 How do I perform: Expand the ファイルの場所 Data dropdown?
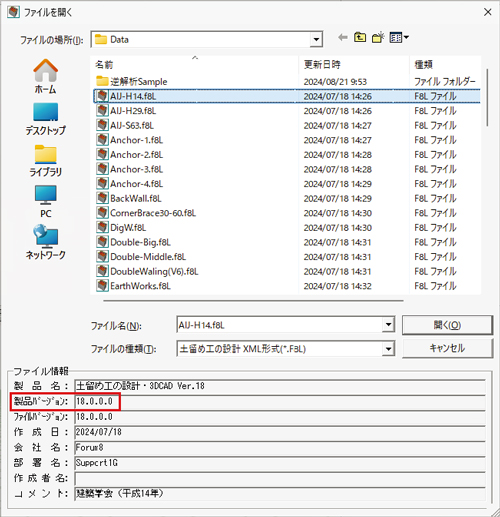tap(316, 40)
